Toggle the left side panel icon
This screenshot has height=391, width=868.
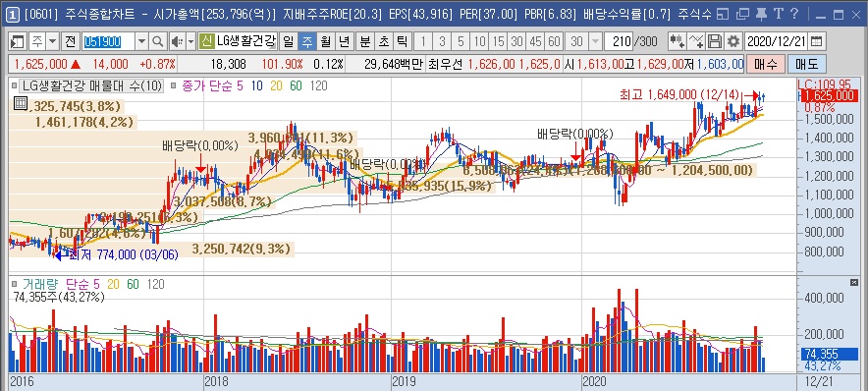click(18, 41)
